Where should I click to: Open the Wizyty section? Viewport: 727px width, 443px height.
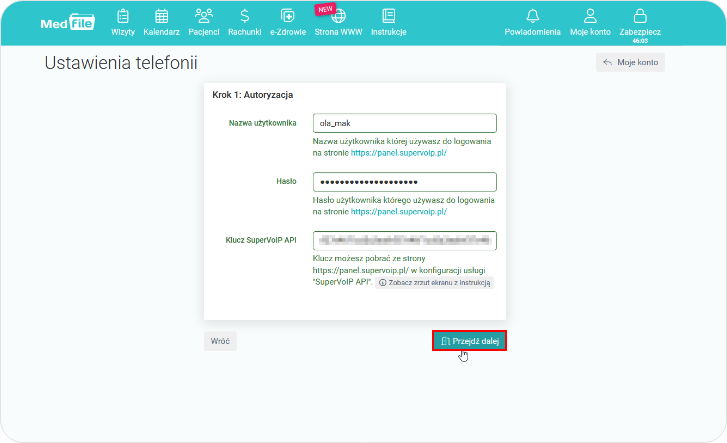click(122, 21)
